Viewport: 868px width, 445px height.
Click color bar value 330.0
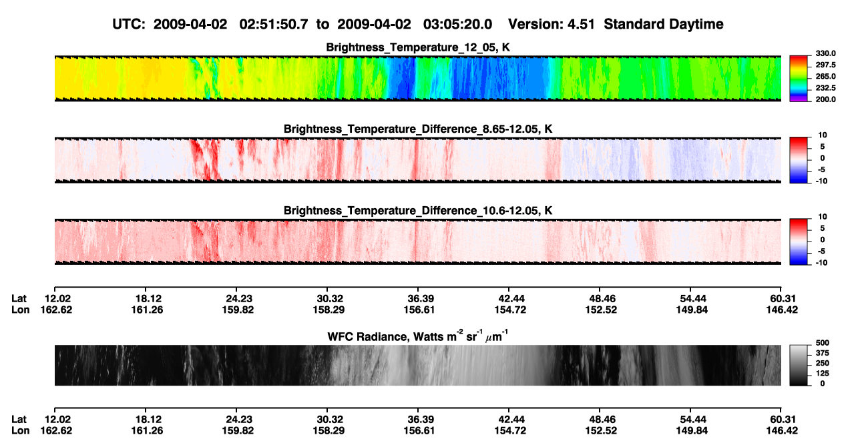click(x=825, y=53)
